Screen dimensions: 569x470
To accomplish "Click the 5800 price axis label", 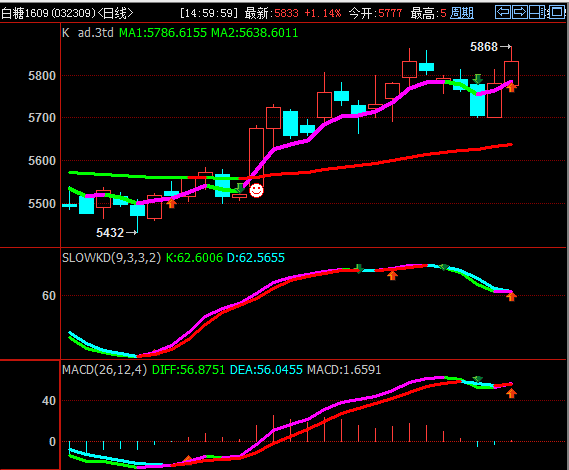I will 42,75.
